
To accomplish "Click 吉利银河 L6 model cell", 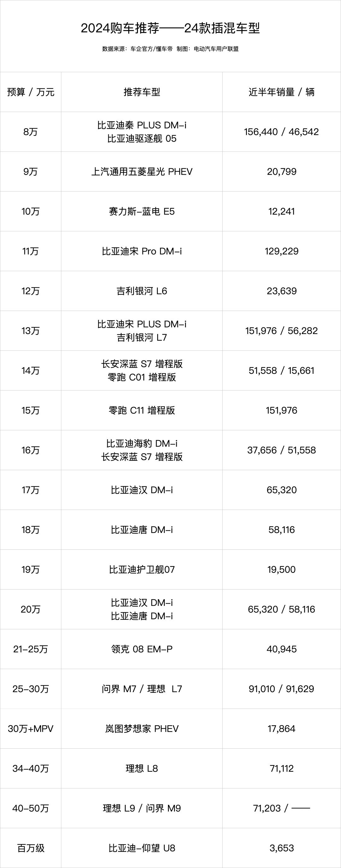I will click(x=142, y=291).
